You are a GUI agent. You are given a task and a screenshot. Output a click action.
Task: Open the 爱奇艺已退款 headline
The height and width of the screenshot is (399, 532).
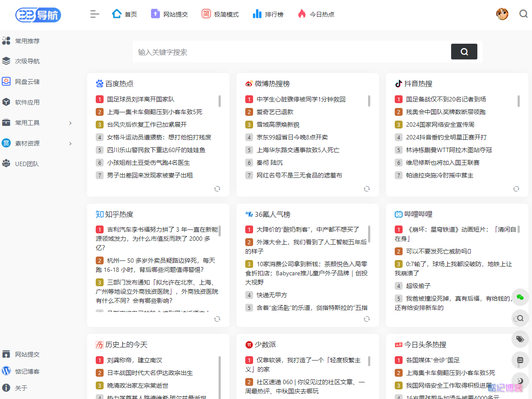(275, 112)
